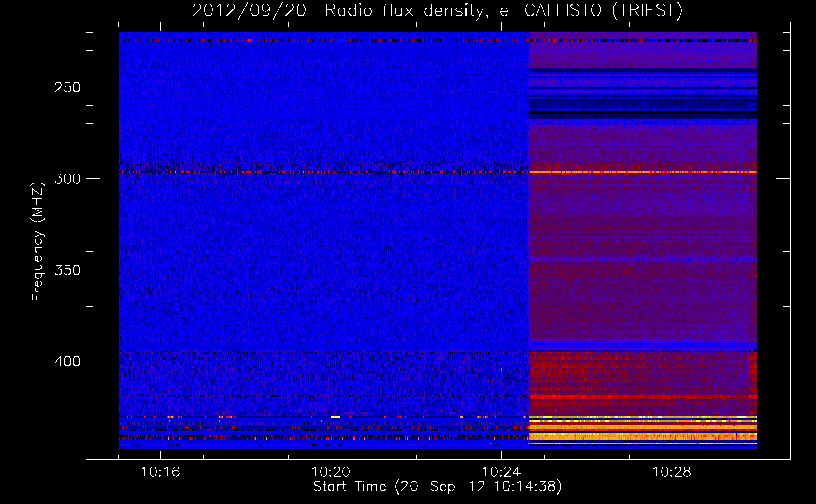Click the 10:28 time tick label
The width and height of the screenshot is (816, 504).
click(x=672, y=472)
